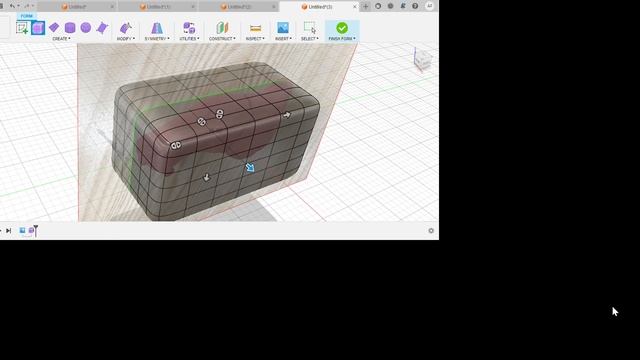Viewport: 640px width, 360px height.
Task: Expand the MODIFY dropdown menu
Action: tap(126, 38)
